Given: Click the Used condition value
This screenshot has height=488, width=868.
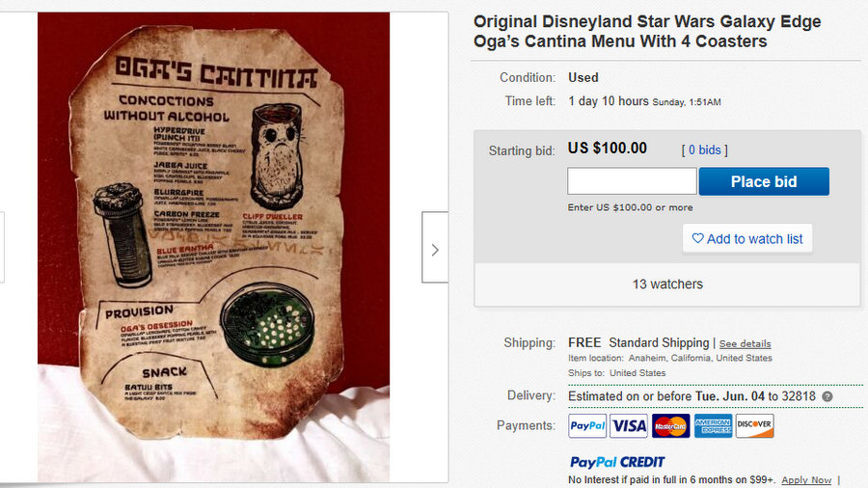Looking at the screenshot, I should tap(583, 77).
